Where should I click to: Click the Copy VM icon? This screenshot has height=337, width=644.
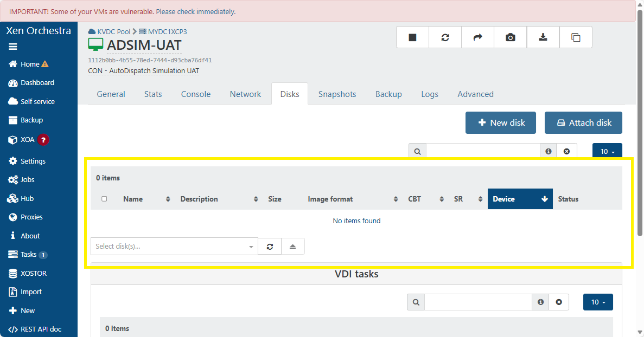coord(576,37)
